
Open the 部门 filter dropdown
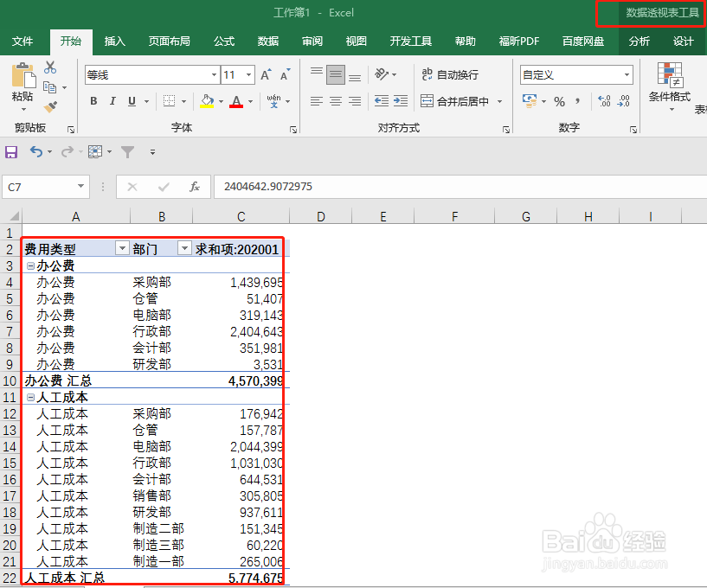coord(183,248)
